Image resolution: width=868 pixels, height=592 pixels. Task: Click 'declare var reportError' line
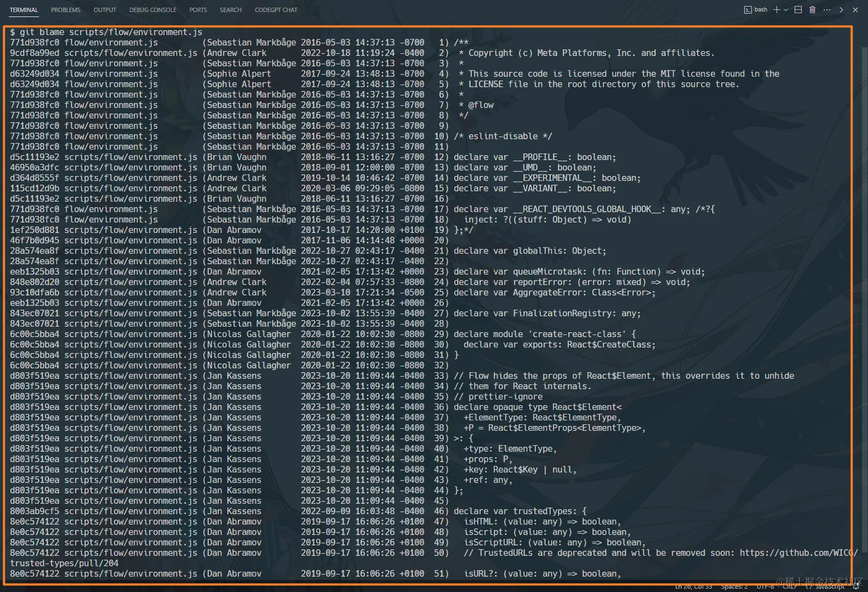pos(572,282)
